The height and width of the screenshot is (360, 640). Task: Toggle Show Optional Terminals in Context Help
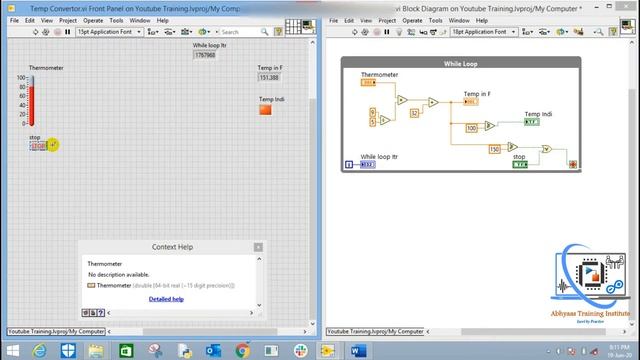coord(85,313)
